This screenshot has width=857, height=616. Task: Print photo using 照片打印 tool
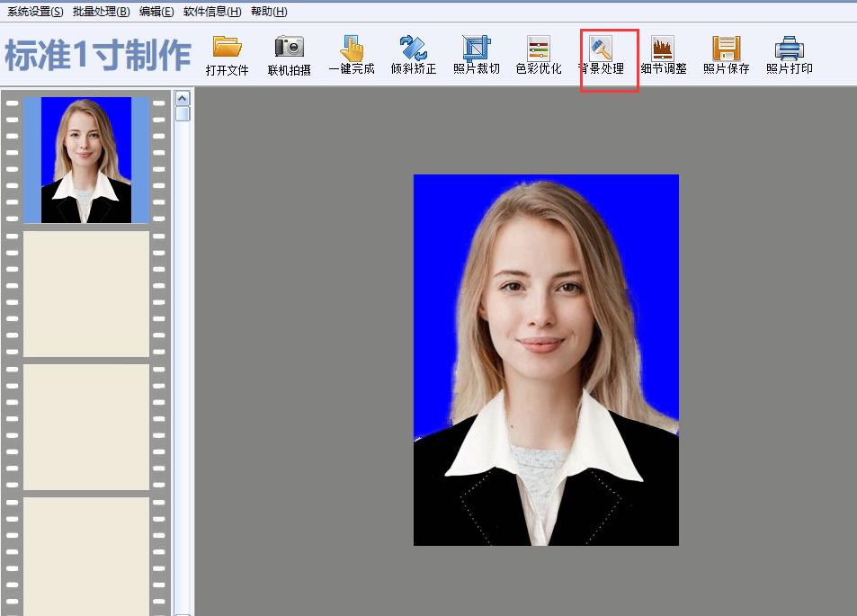click(788, 52)
